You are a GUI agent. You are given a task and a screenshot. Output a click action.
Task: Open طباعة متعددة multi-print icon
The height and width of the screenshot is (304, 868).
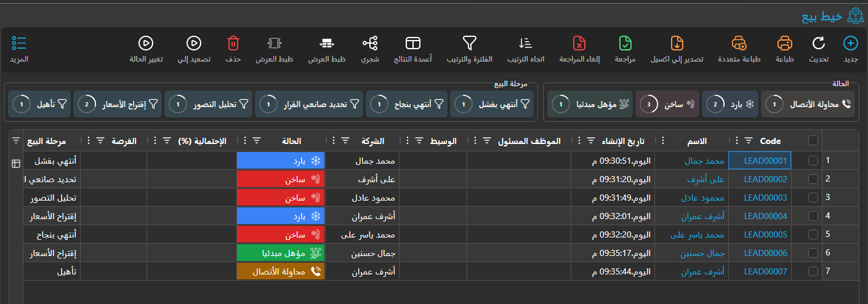(x=739, y=43)
